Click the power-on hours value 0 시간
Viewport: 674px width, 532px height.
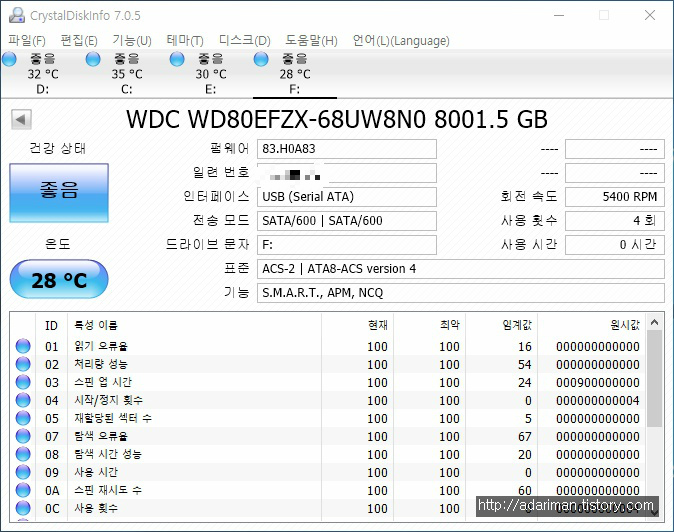click(x=615, y=245)
